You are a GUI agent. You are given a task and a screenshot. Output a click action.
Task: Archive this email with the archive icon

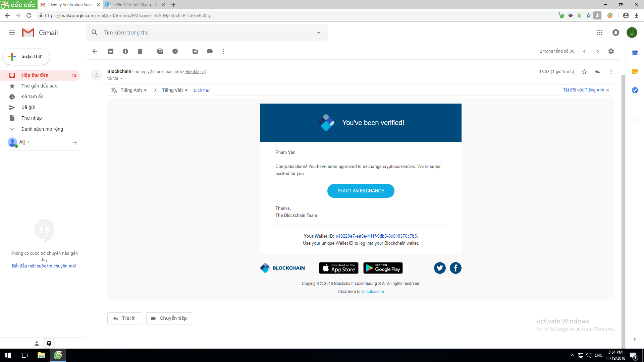click(111, 51)
